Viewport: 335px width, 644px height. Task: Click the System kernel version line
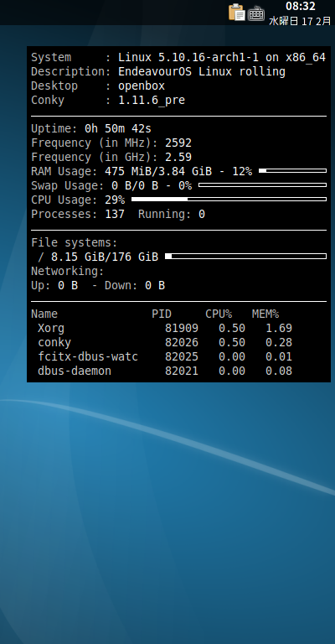(x=178, y=57)
